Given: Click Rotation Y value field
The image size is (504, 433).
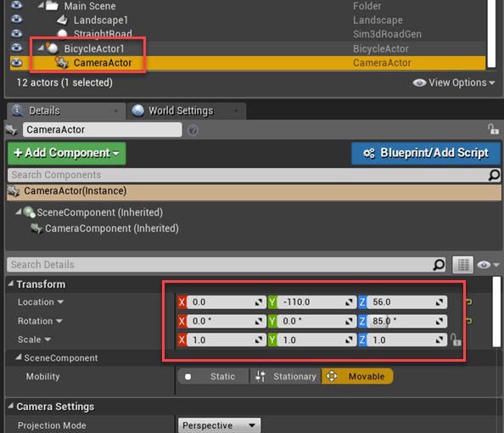Looking at the screenshot, I should 316,321.
